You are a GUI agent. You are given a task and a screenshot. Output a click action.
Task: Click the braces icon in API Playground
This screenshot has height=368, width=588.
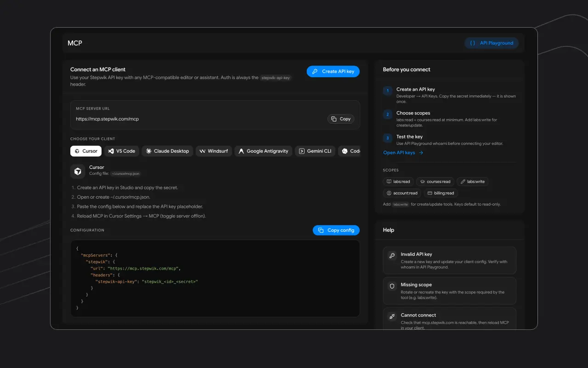click(473, 43)
